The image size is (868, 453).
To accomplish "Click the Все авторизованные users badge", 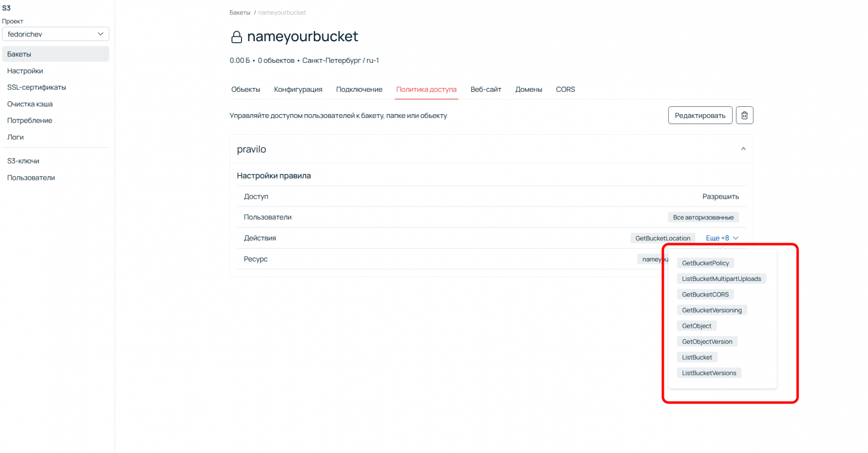I will pos(703,217).
